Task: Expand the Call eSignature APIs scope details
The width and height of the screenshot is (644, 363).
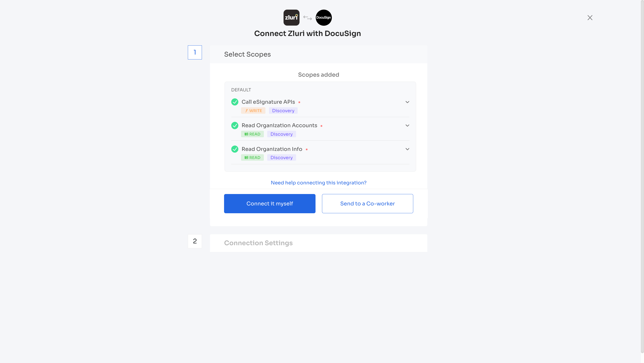Action: [x=407, y=102]
